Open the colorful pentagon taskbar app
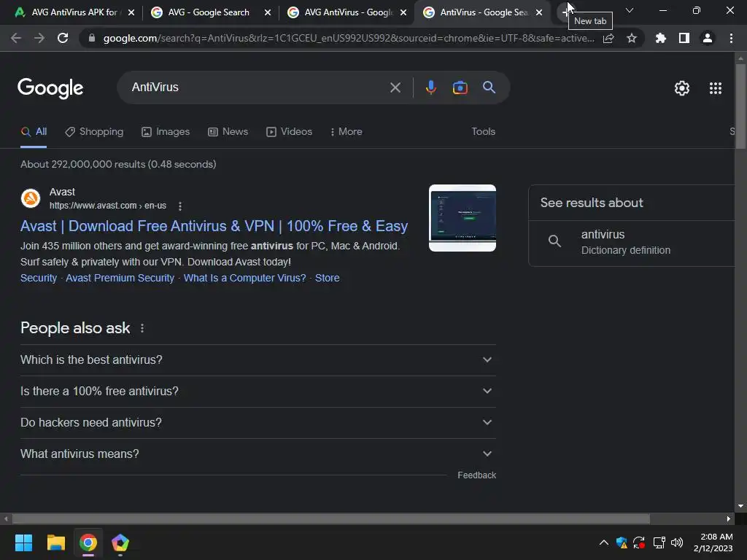 point(120,542)
